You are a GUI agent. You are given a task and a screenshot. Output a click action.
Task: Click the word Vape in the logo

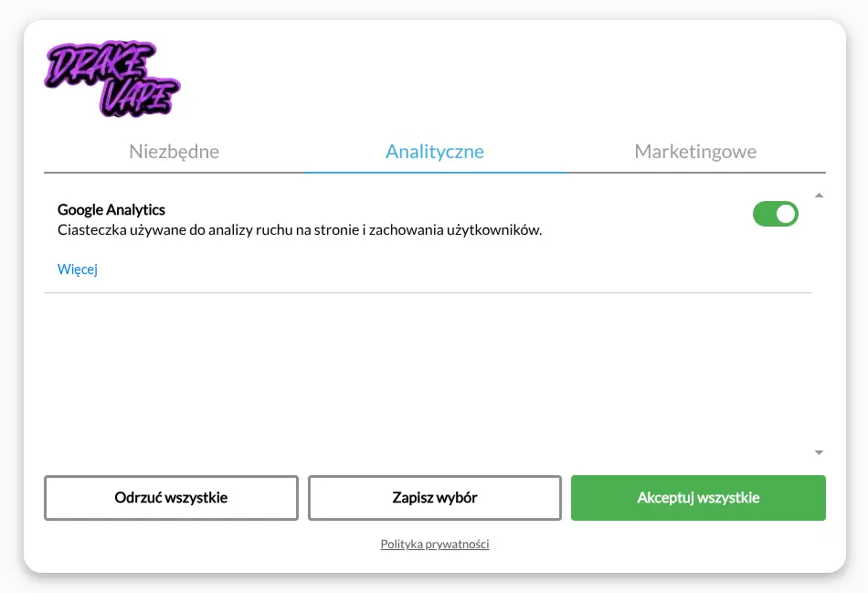tap(137, 97)
